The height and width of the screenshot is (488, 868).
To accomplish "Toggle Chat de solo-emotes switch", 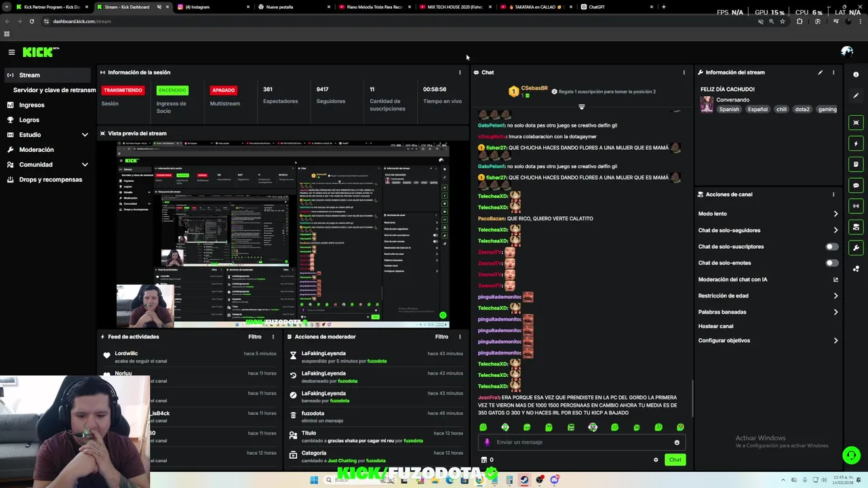I will coord(831,263).
